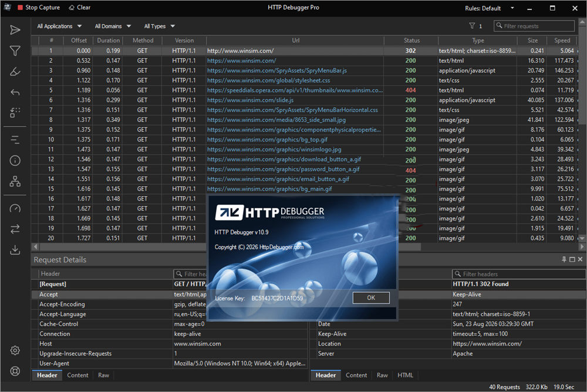The width and height of the screenshot is (587, 392).
Task: Click Stop Capture button
Action: 39,8
